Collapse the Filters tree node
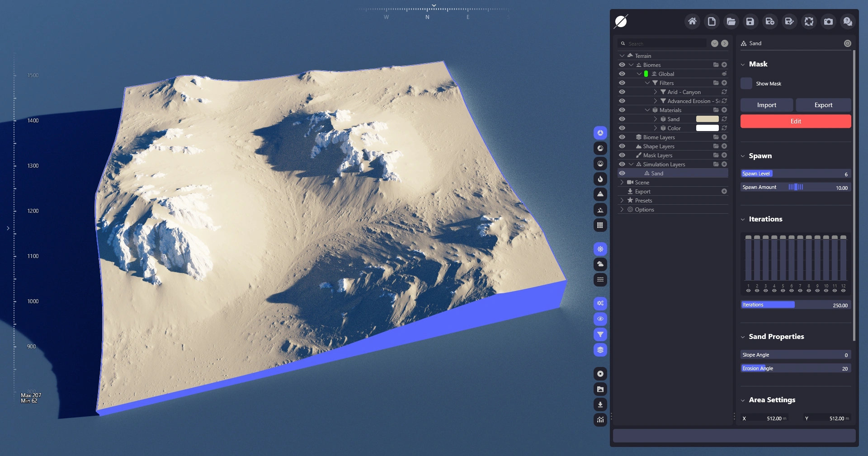Image resolution: width=868 pixels, height=456 pixels. [647, 83]
